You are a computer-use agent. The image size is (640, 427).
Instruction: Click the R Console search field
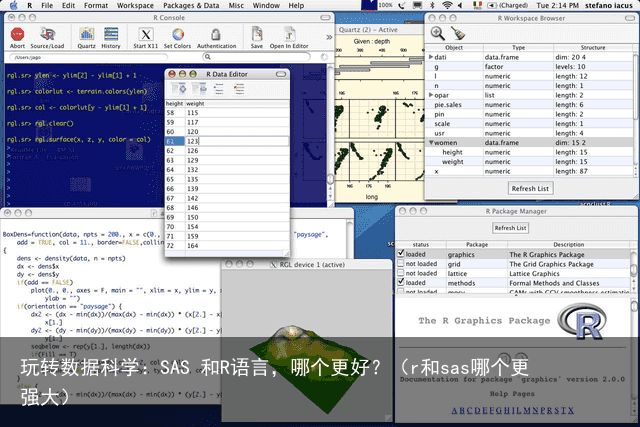pos(257,57)
